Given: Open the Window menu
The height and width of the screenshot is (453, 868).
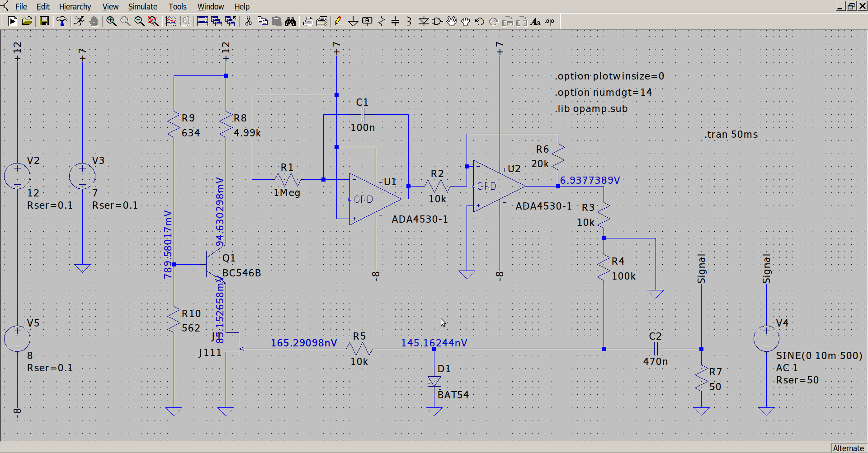Looking at the screenshot, I should [211, 6].
